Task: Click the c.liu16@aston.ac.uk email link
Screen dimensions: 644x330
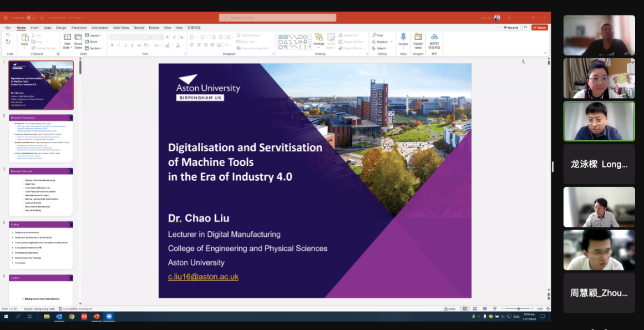Action: coord(203,277)
